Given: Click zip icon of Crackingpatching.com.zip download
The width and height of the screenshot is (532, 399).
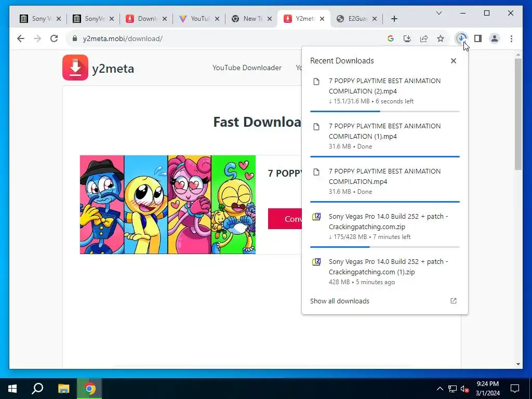Looking at the screenshot, I should click(316, 217).
